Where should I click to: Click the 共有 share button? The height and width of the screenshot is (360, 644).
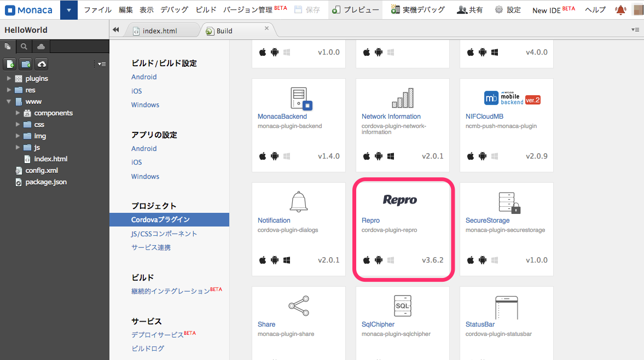[470, 10]
